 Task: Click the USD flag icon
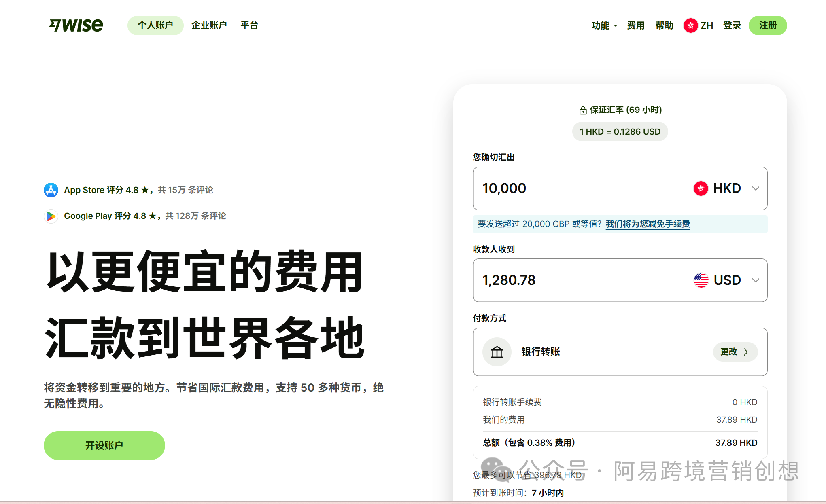[701, 280]
